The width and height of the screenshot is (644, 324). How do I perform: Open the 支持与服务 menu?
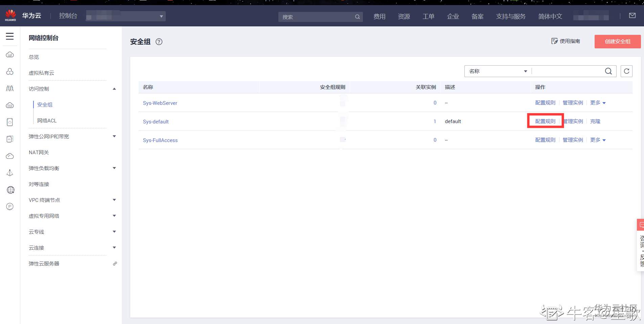[x=511, y=17]
